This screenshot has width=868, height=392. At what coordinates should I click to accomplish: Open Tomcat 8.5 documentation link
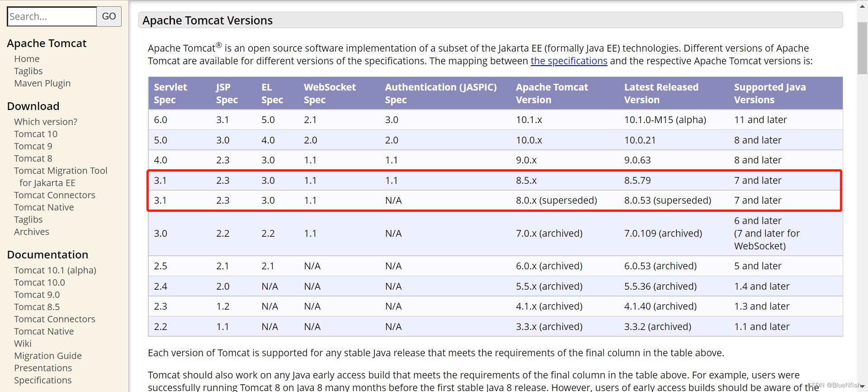point(37,307)
